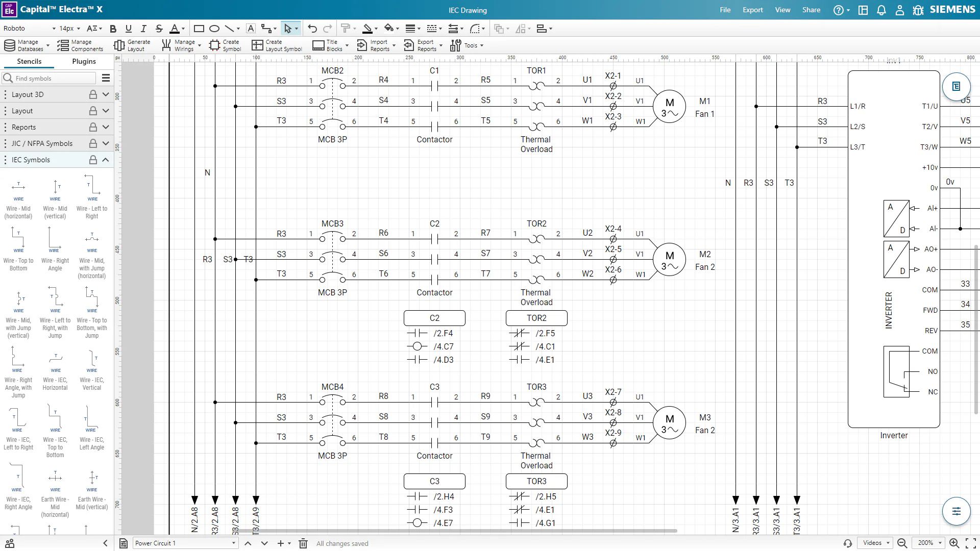Click the Bold formatting icon

coord(113,29)
